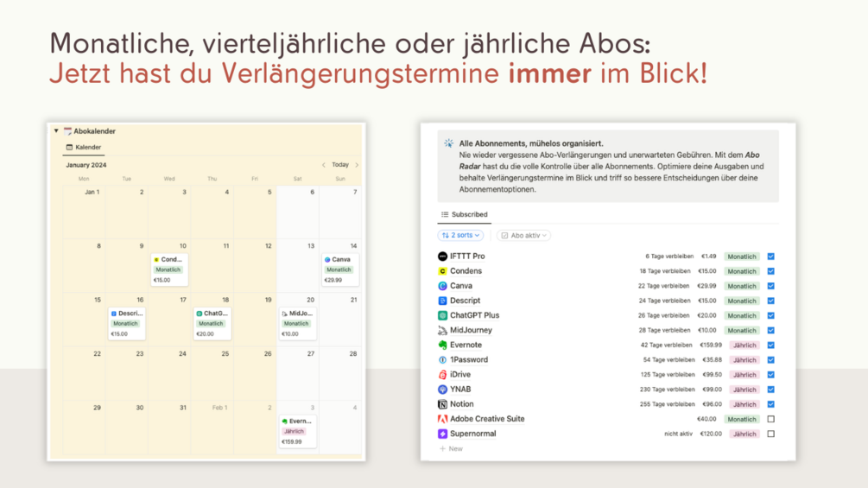
Task: Uncheck the Evernote row checkbox
Action: [770, 345]
